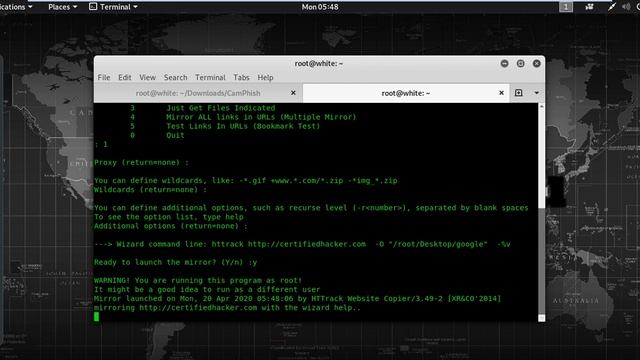Open the Edit menu
The image size is (640, 360).
pyautogui.click(x=124, y=78)
